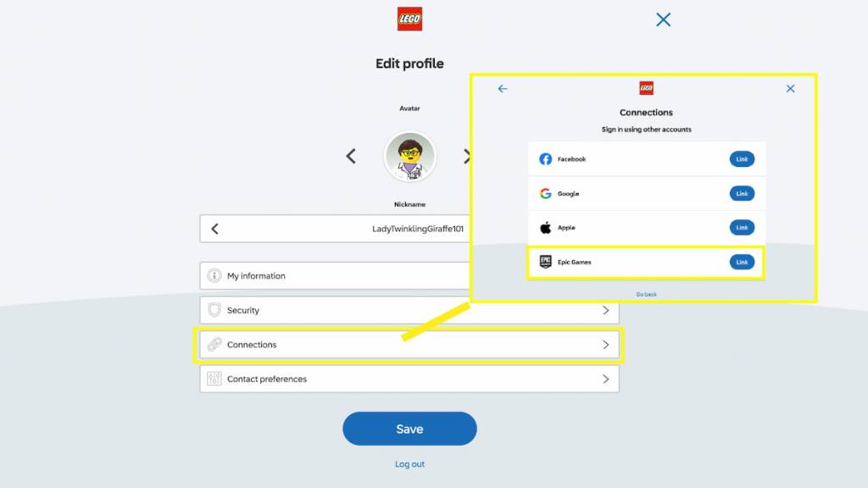Image resolution: width=868 pixels, height=488 pixels.
Task: Click the Apple logo icon
Action: pyautogui.click(x=545, y=227)
